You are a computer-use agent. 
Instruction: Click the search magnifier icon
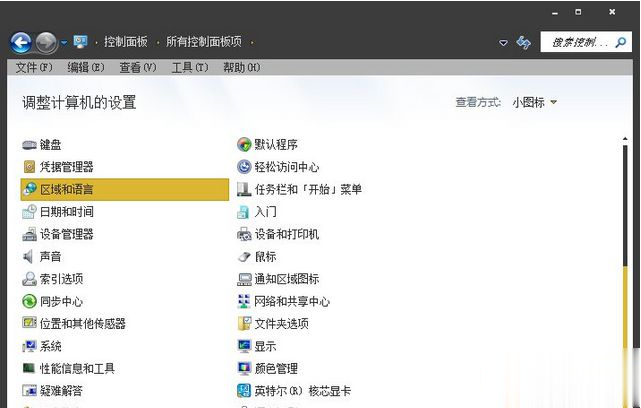(621, 42)
